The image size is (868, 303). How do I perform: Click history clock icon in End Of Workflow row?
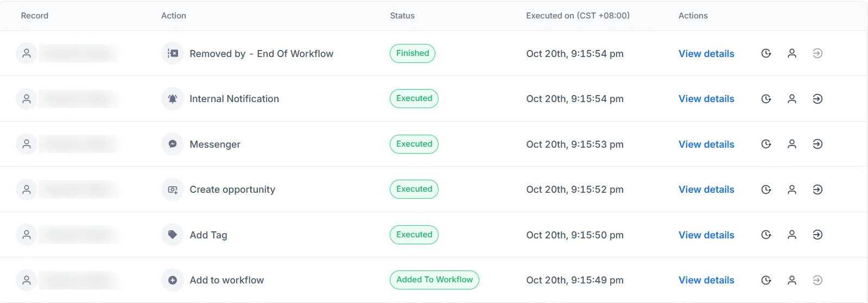pos(766,53)
